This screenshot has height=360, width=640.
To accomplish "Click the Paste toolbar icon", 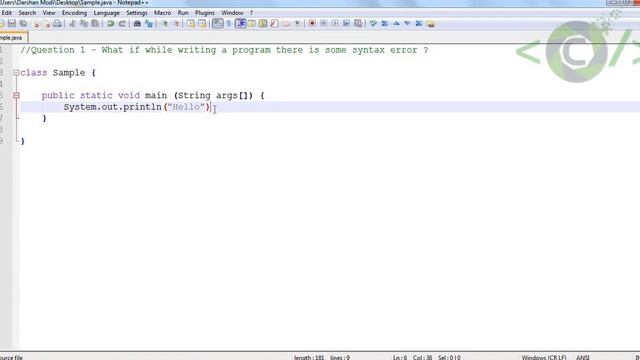I will pyautogui.click(x=95, y=24).
